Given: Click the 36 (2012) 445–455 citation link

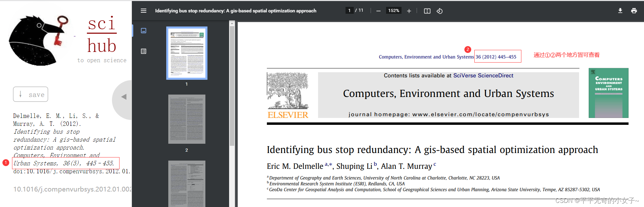Looking at the screenshot, I should 496,57.
